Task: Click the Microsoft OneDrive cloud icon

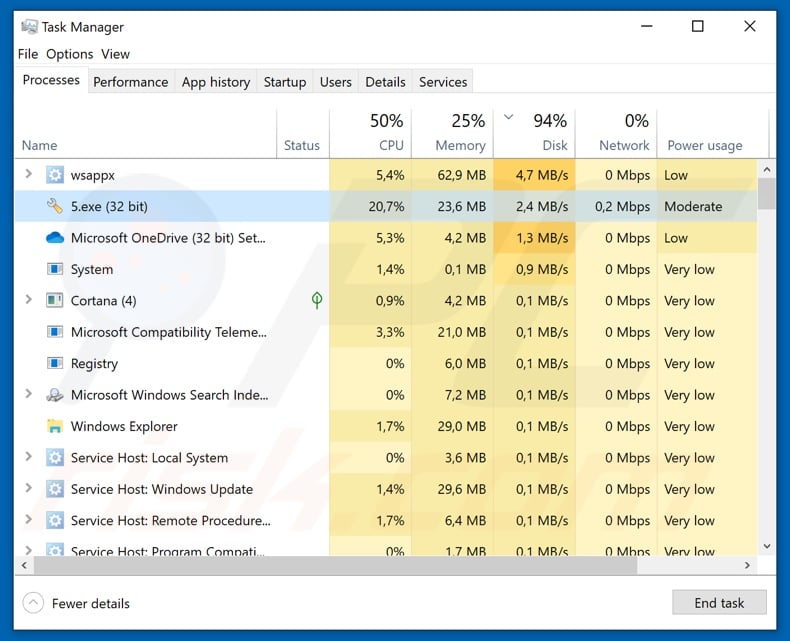Action: coord(54,237)
